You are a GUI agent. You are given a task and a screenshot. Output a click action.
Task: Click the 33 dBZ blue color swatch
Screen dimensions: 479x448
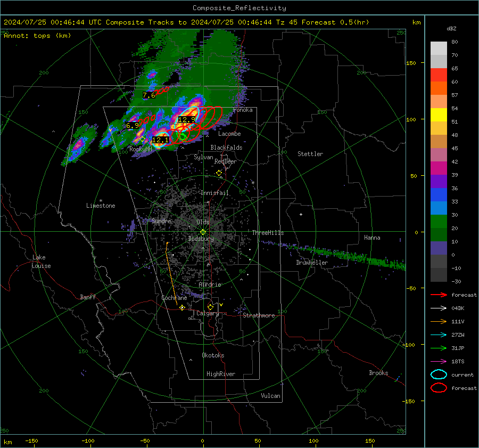[439, 194]
